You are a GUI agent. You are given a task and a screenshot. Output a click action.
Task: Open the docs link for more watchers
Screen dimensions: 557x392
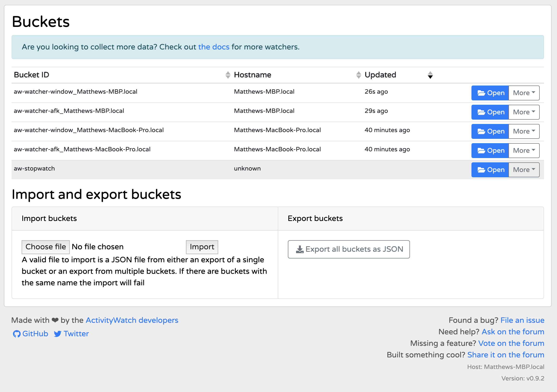coord(213,47)
